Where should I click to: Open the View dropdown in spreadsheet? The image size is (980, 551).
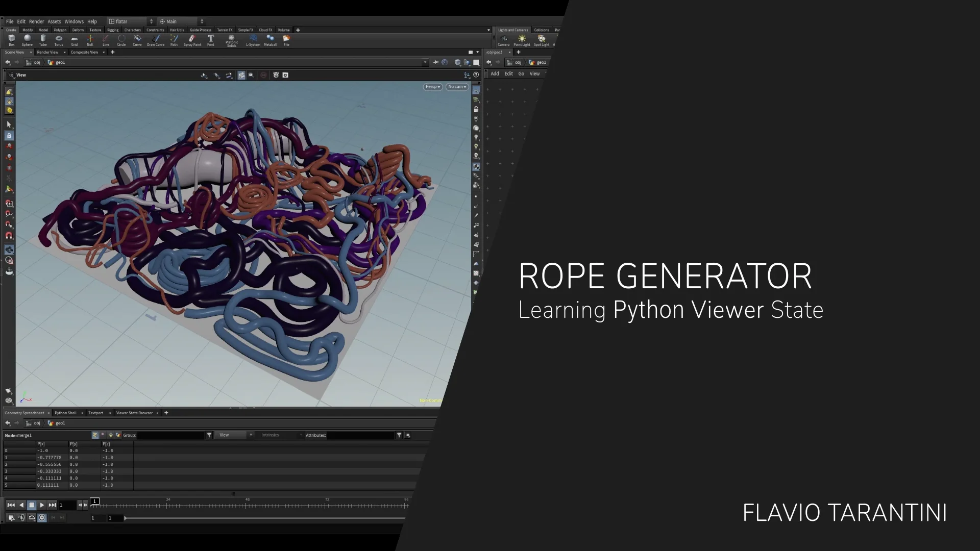[234, 435]
